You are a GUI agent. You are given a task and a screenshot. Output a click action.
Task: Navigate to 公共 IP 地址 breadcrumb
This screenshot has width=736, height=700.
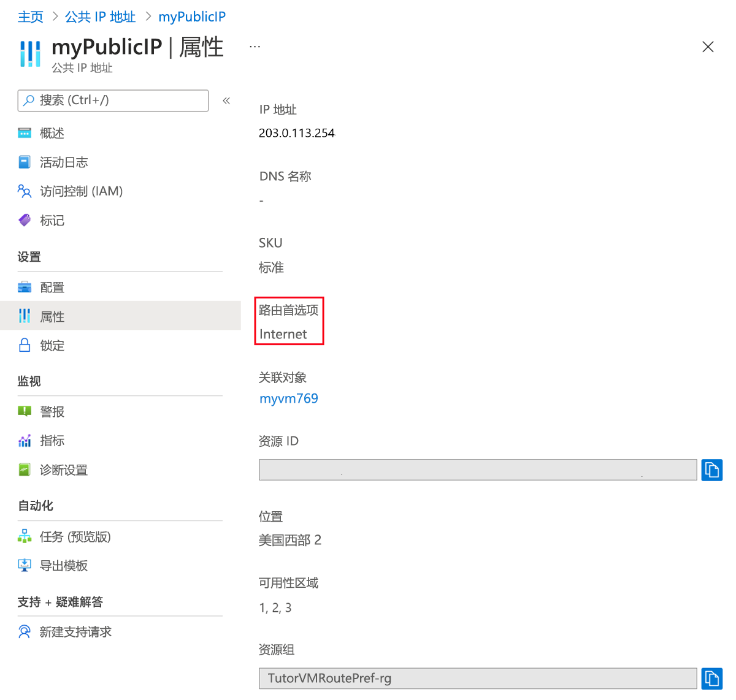pyautogui.click(x=100, y=17)
